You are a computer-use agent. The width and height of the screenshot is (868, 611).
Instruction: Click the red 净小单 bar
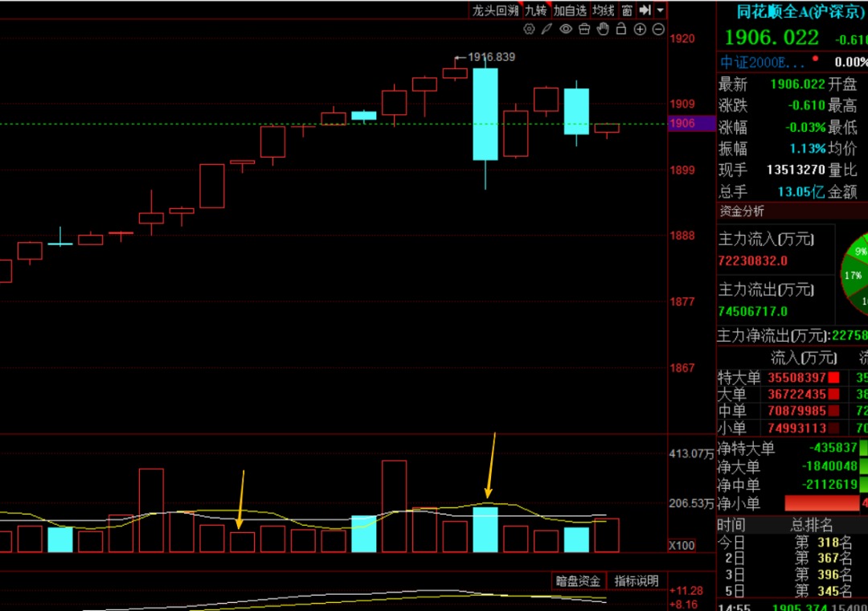[x=823, y=503]
